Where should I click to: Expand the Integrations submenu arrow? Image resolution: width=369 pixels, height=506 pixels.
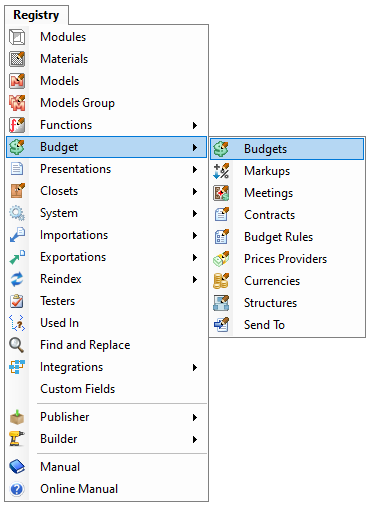(195, 367)
